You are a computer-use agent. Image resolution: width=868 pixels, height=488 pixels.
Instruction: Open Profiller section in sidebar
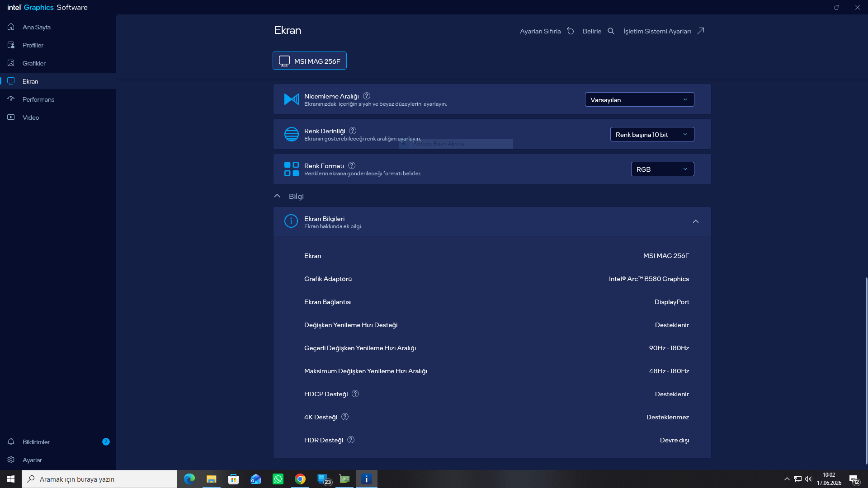(x=58, y=45)
